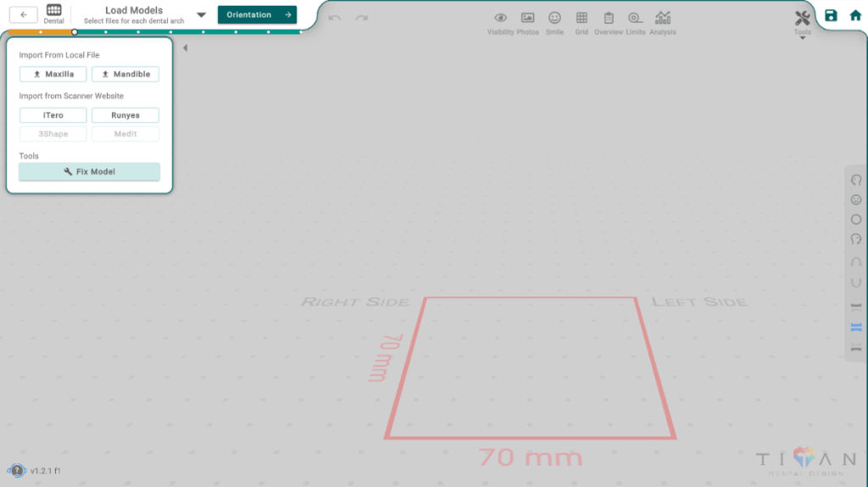Redo the last action
The image size is (868, 487).
coord(361,19)
